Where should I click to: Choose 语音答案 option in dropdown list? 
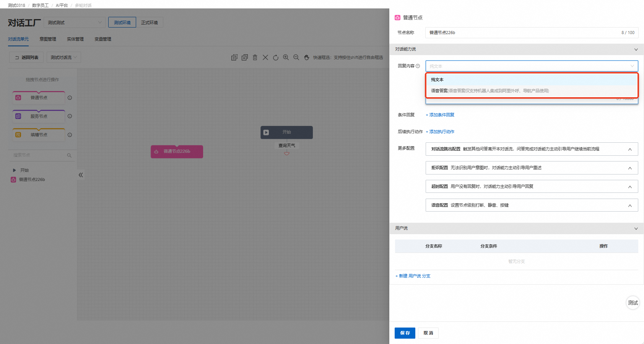point(532,91)
